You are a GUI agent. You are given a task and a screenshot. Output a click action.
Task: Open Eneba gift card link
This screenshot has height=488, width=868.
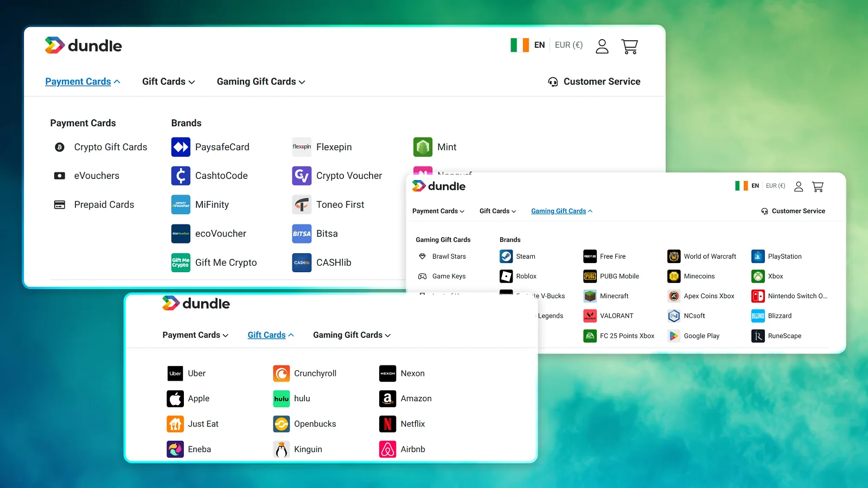click(x=189, y=449)
